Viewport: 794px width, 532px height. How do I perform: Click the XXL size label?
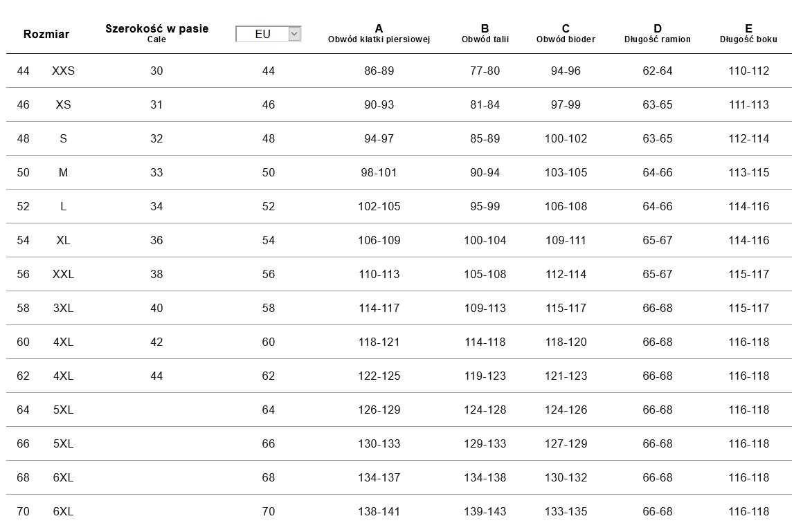click(x=63, y=274)
